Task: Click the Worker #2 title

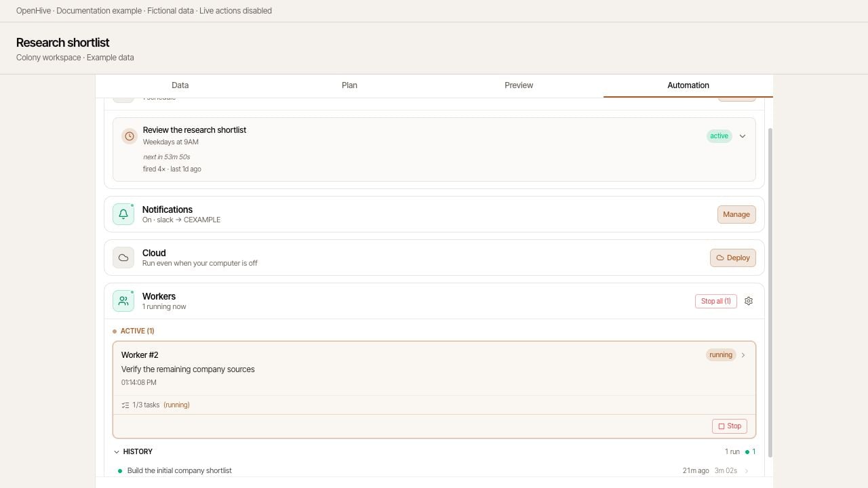Action: (x=140, y=355)
